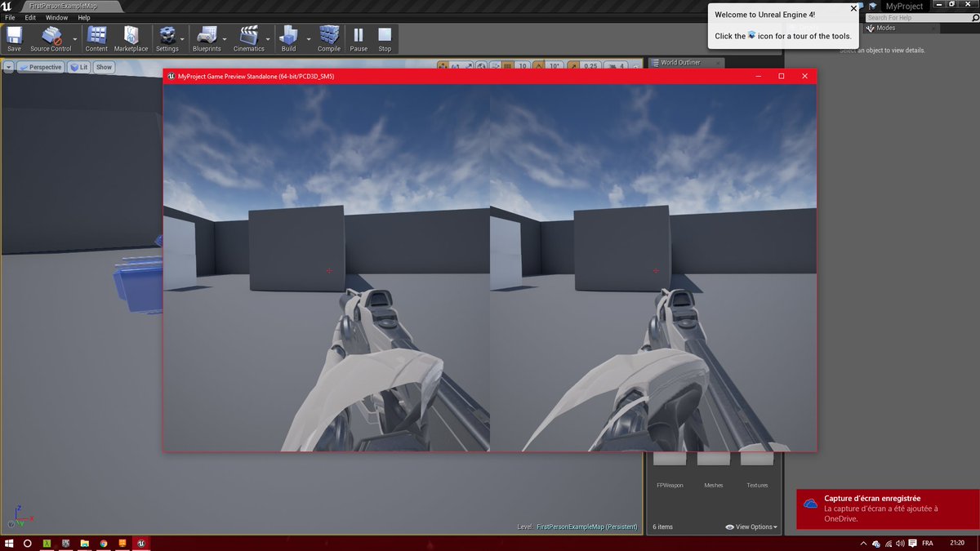Click the Cinematics toolbar icon
Viewport: 980px width, 551px height.
click(x=249, y=39)
